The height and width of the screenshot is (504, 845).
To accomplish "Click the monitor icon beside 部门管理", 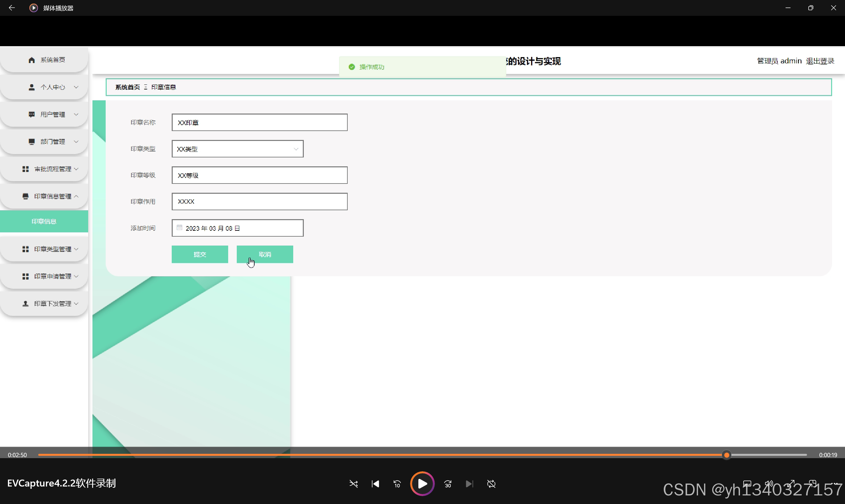I will [32, 142].
